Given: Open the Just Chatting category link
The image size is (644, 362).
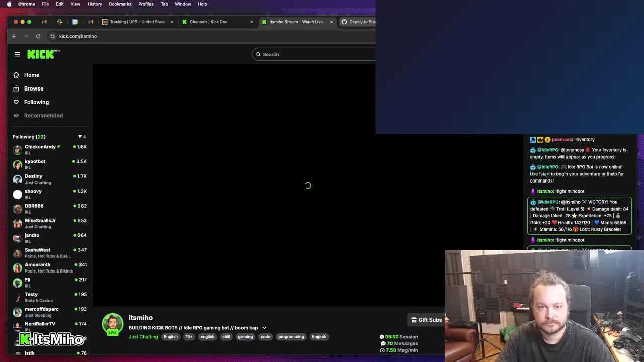Looking at the screenshot, I should 143,337.
